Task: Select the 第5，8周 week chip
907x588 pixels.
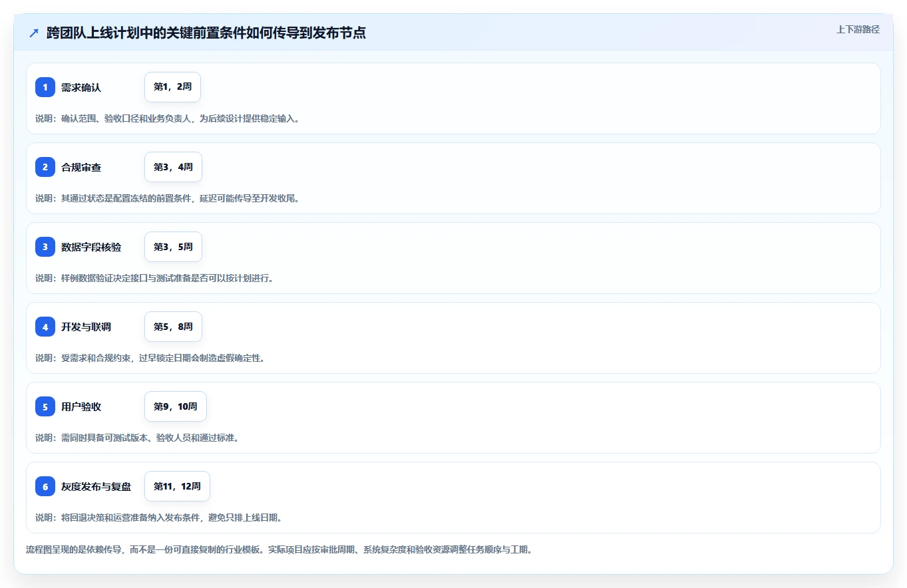Action: [173, 327]
